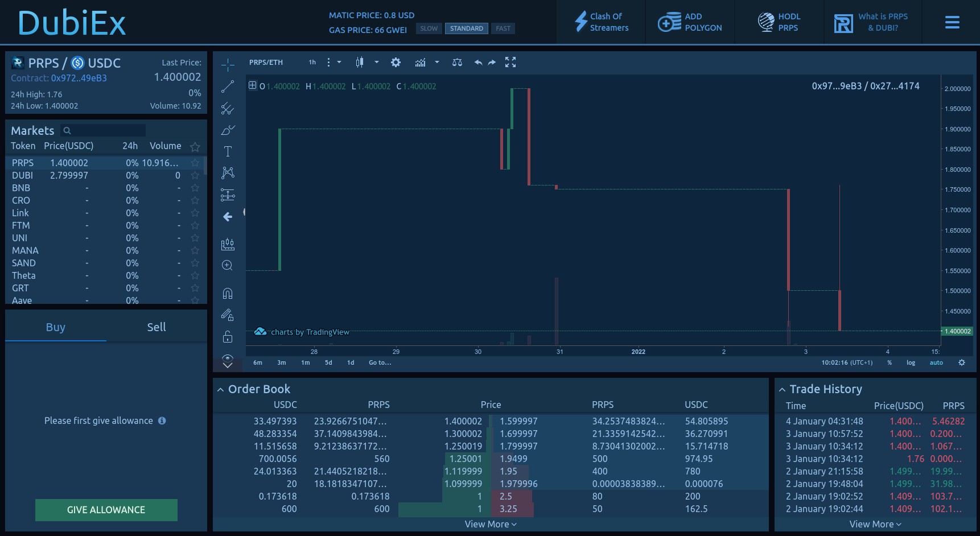Select the text annotation tool
Image resolution: width=980 pixels, height=536 pixels.
pos(228,151)
